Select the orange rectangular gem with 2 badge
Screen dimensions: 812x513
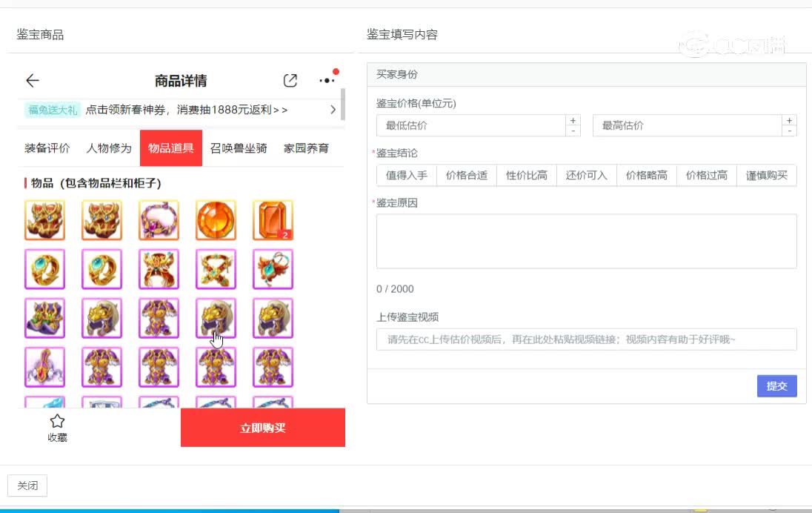click(x=273, y=220)
